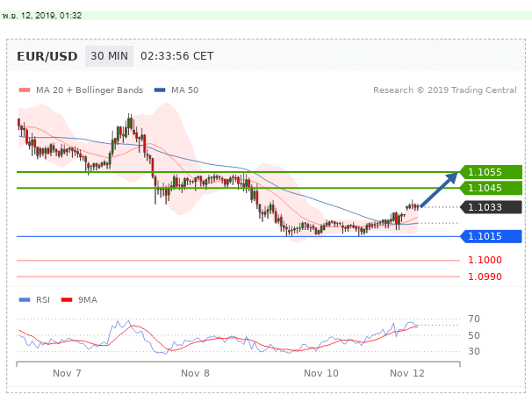The height and width of the screenshot is (395, 532).
Task: Click the 1.1055 resistance price label
Action: (x=491, y=172)
